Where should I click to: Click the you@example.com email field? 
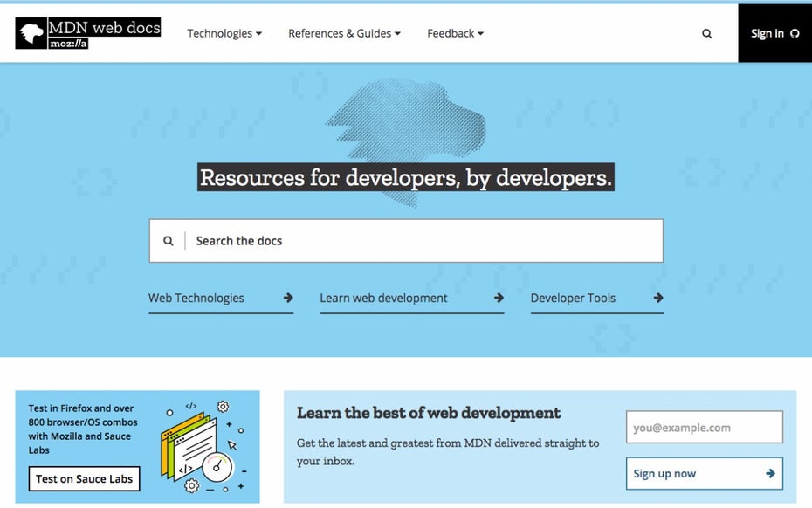[704, 428]
